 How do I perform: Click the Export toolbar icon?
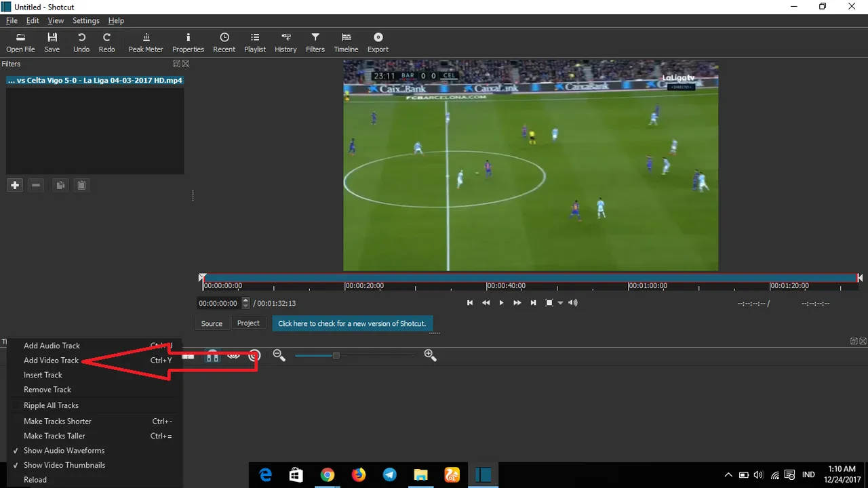[x=378, y=43]
